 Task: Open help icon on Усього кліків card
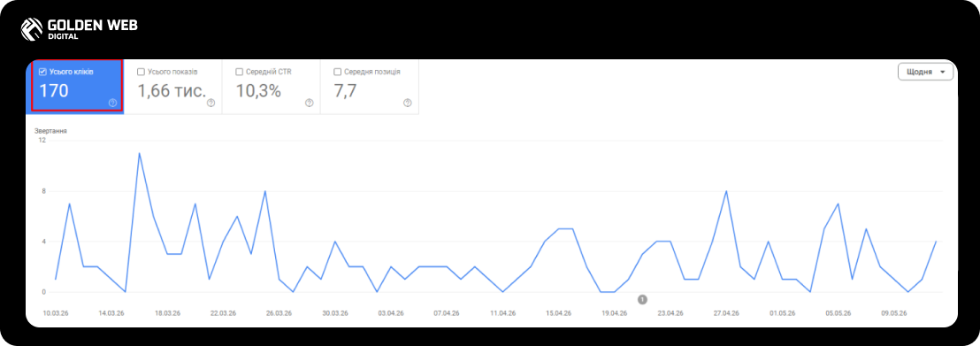112,104
